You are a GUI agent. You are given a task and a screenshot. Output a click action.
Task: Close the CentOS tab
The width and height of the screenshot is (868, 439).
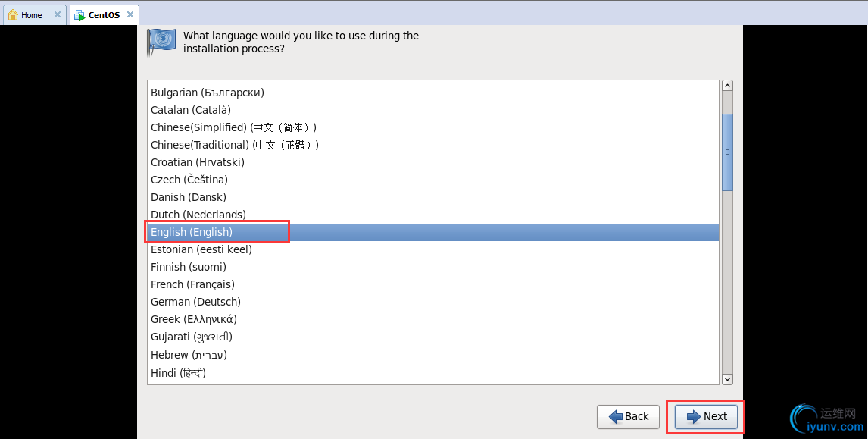130,14
